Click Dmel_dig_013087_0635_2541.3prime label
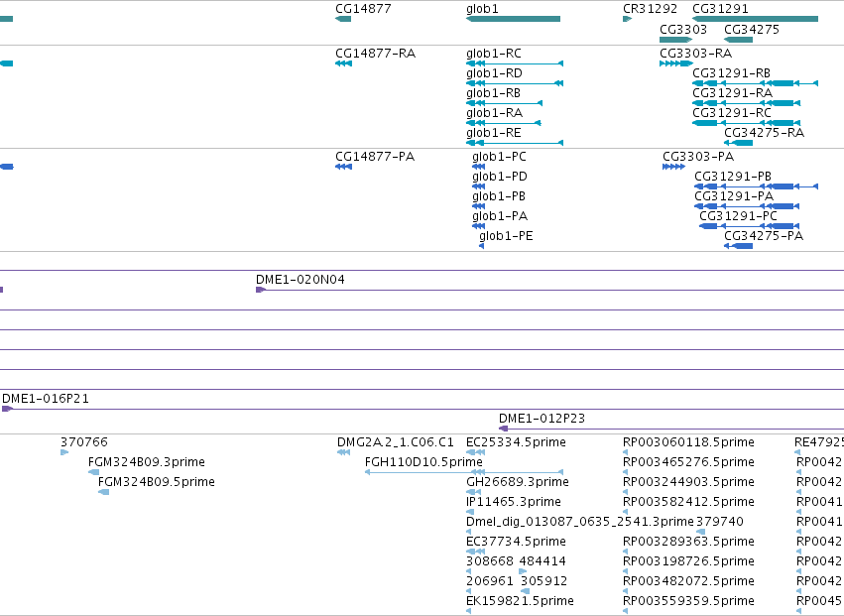The image size is (844, 616). tap(580, 523)
